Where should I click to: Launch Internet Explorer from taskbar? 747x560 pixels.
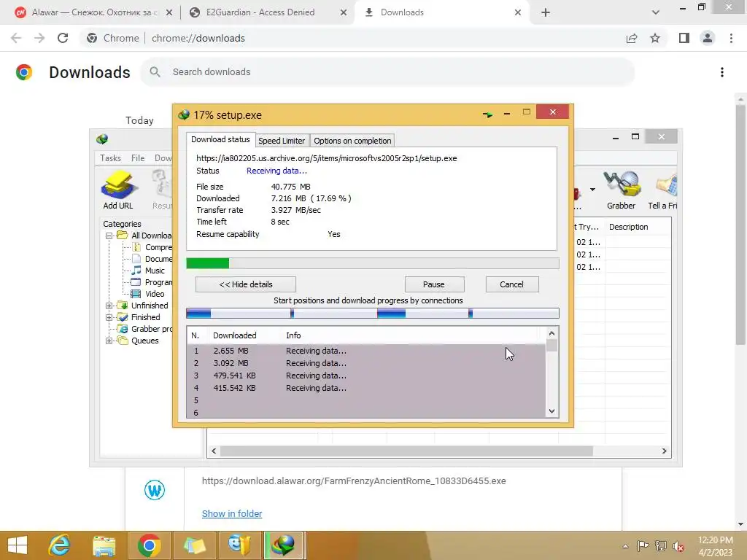pos(60,545)
